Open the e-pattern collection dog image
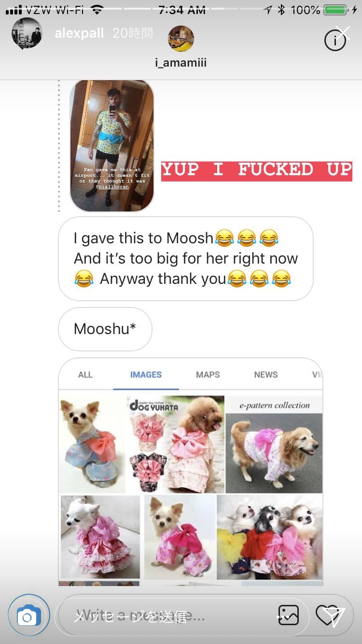The image size is (362, 644). tap(274, 444)
